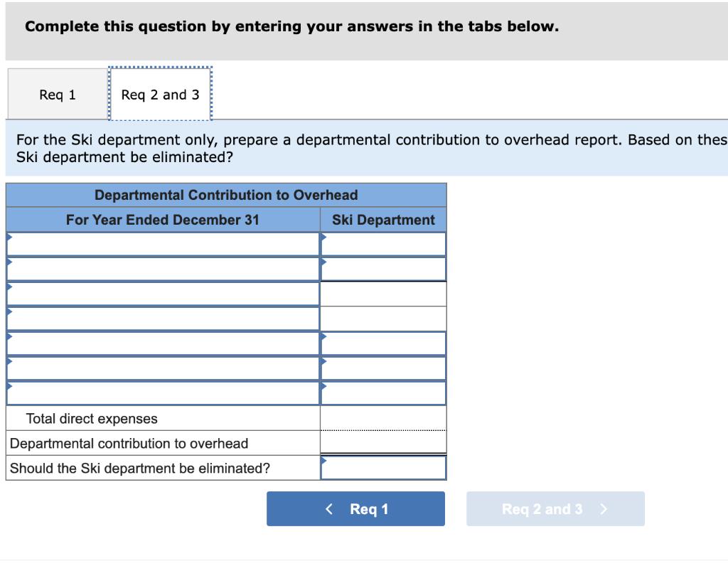This screenshot has height=566, width=728.
Task: Click the seventh row's Ski Department amount cell
Action: pyautogui.click(x=383, y=393)
